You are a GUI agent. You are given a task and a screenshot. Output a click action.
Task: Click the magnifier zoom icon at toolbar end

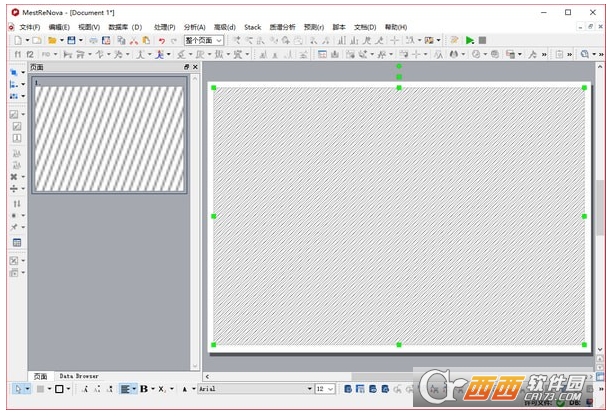pyautogui.click(x=584, y=54)
